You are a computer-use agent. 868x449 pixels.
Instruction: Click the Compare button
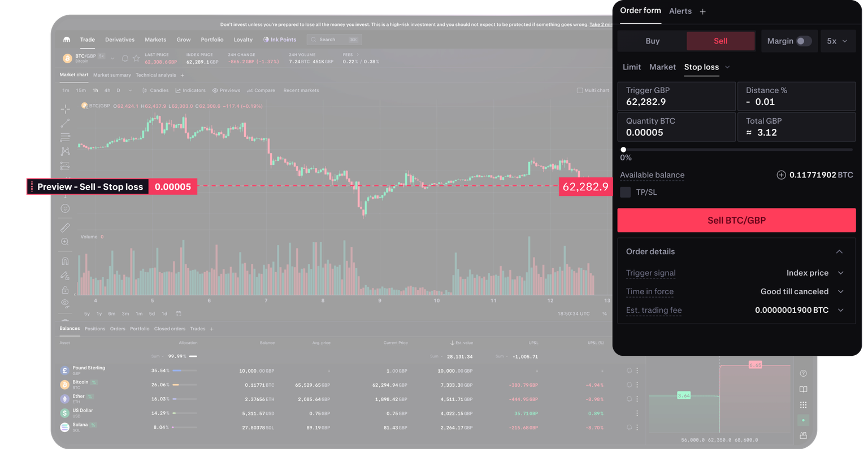coord(261,90)
